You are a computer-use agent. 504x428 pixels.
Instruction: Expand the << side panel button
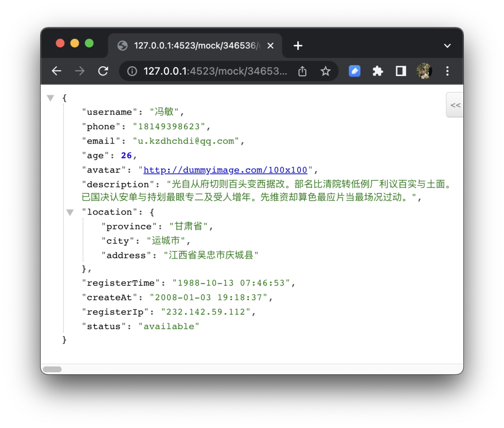tap(455, 105)
